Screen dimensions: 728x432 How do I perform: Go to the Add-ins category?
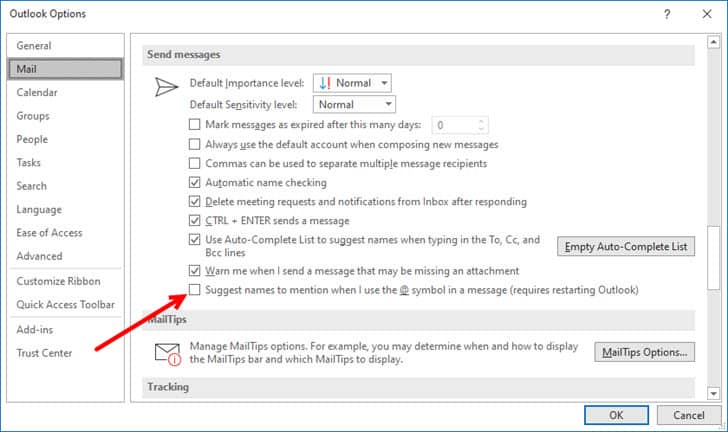[65, 329]
